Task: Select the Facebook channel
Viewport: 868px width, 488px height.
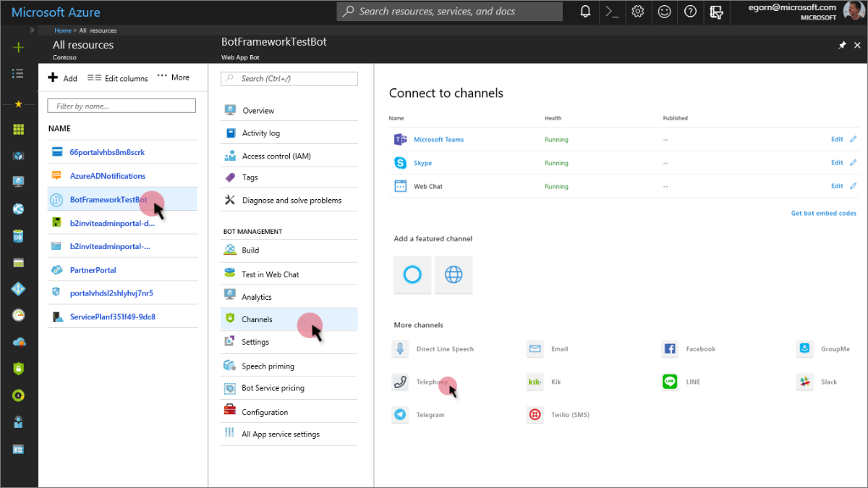Action: [689, 349]
